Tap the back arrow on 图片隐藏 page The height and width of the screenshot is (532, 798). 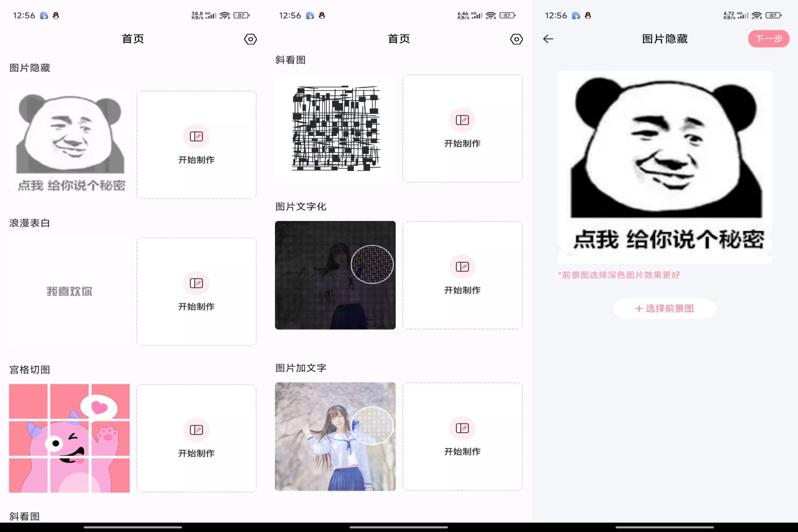[x=548, y=39]
